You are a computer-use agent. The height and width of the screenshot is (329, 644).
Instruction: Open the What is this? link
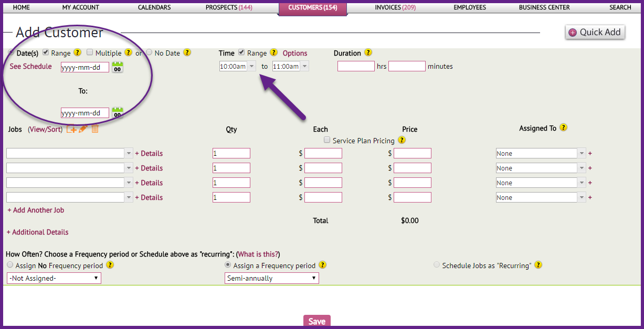pyautogui.click(x=258, y=254)
